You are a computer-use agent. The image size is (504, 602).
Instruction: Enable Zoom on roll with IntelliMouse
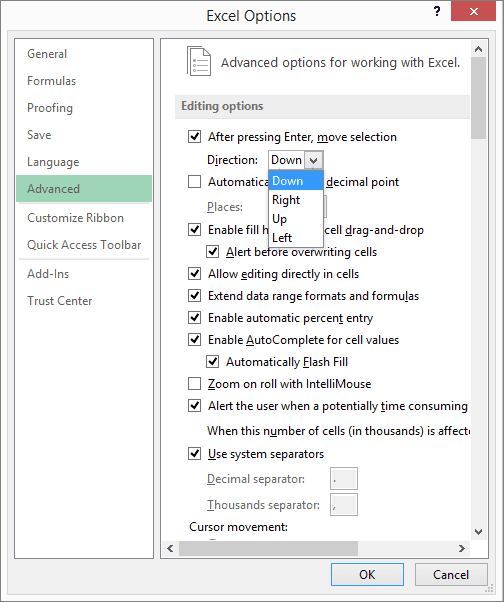194,383
